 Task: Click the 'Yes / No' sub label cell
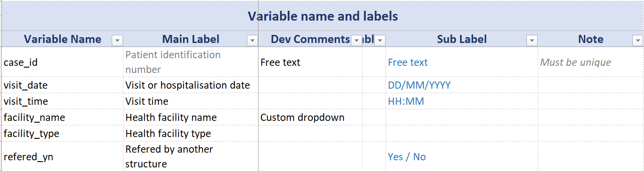tap(462, 156)
